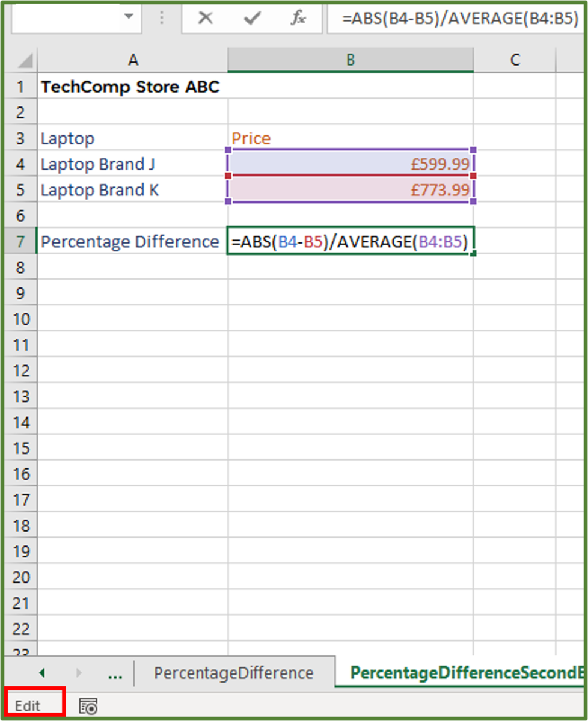Select row 7 header
This screenshot has height=721, width=588.
(20, 241)
